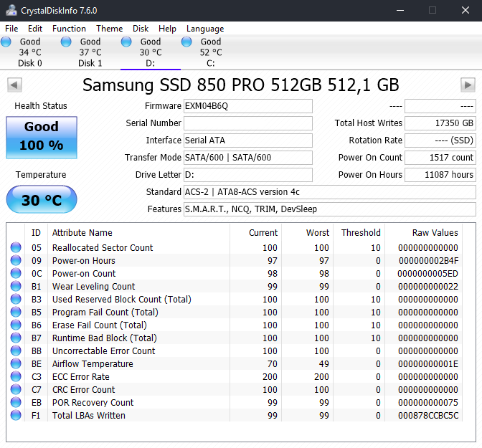Open the Help menu
482x448 pixels.
tap(167, 29)
